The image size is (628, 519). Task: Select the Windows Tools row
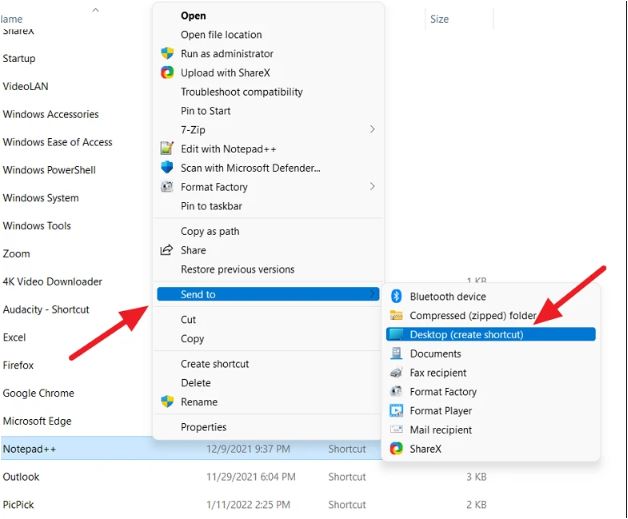[36, 226]
